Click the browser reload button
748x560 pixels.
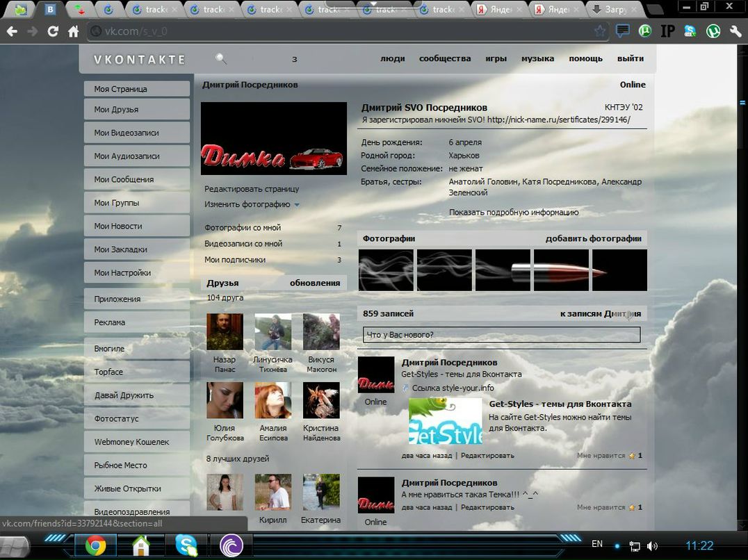click(53, 31)
